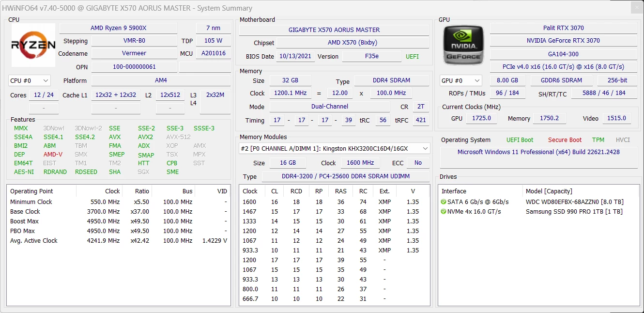The width and height of the screenshot is (644, 313).
Task: Click the tRFC 421 value
Action: 421,120
